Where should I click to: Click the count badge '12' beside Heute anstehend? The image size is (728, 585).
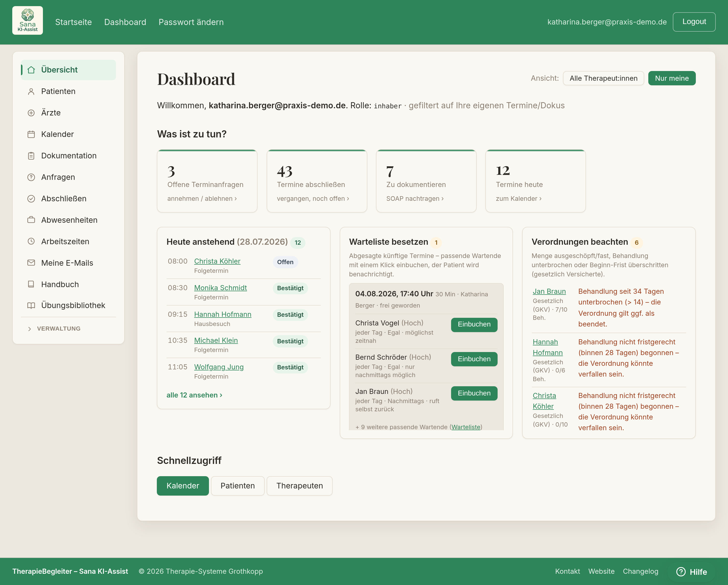298,242
